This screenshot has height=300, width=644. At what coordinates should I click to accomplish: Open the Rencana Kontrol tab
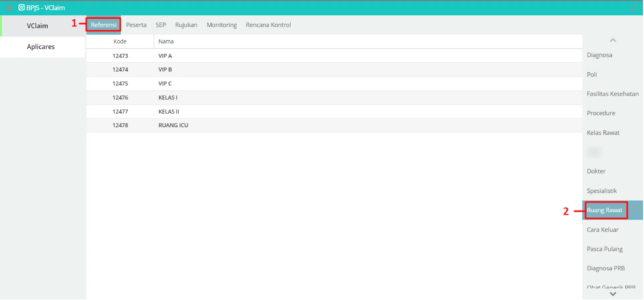tap(268, 25)
